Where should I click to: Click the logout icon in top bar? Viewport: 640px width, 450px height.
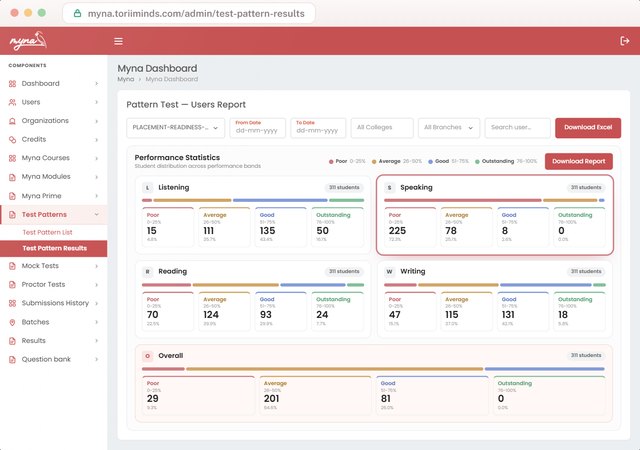(x=624, y=41)
